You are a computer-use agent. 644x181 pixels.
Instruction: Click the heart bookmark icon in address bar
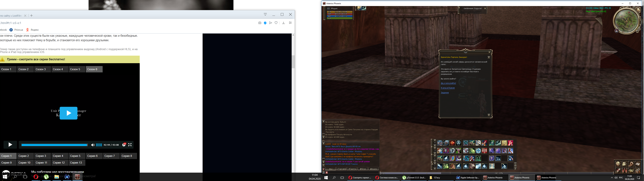pos(276,23)
